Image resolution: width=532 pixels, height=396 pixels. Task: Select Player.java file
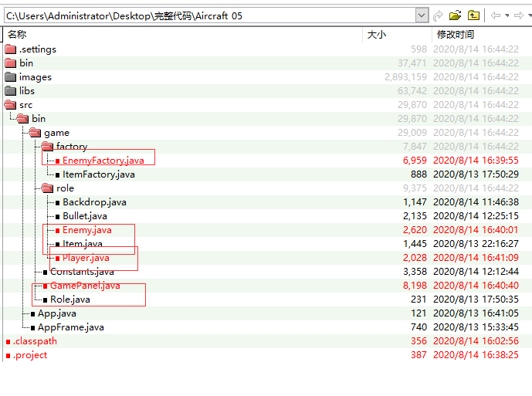[86, 258]
